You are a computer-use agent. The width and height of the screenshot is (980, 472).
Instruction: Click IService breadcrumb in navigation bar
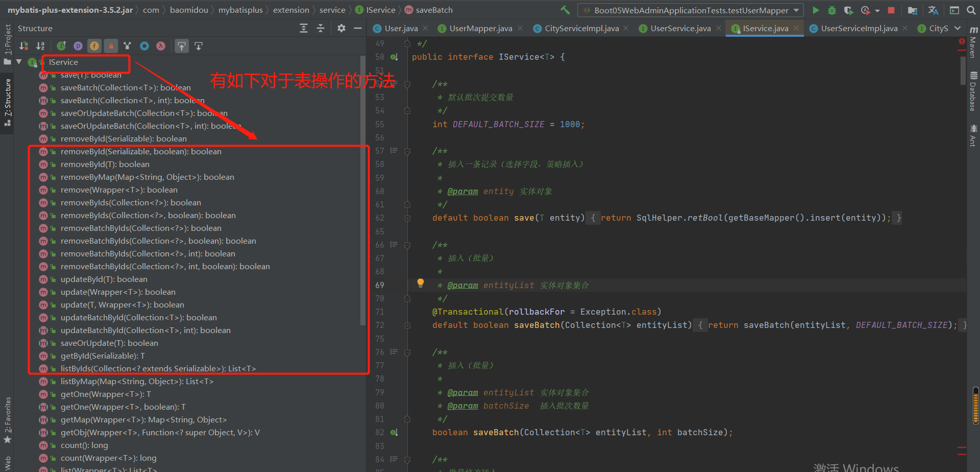(376, 10)
